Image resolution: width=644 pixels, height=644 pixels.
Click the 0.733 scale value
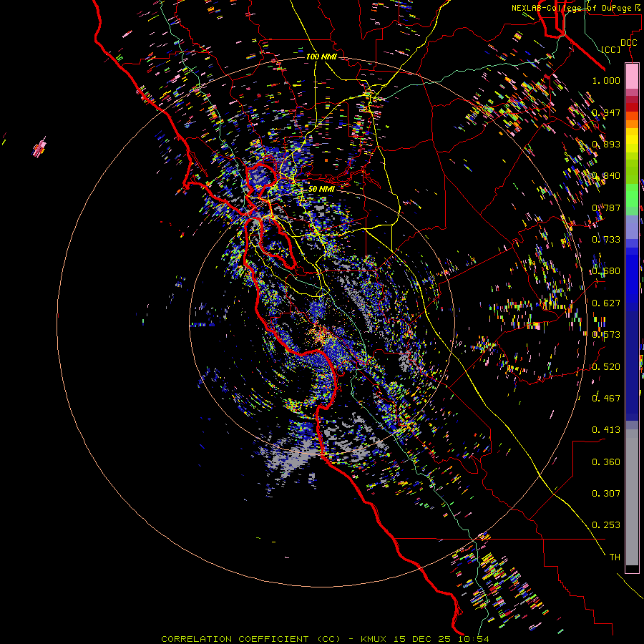click(606, 240)
